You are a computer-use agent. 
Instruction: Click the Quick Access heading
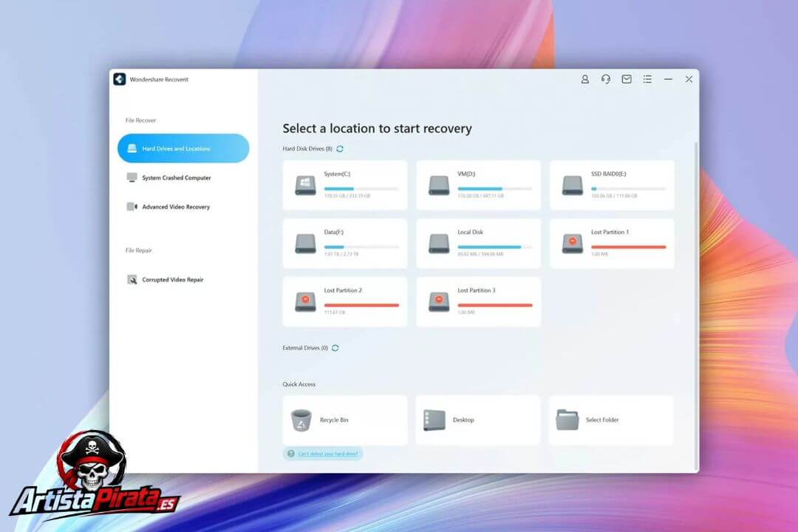(299, 384)
